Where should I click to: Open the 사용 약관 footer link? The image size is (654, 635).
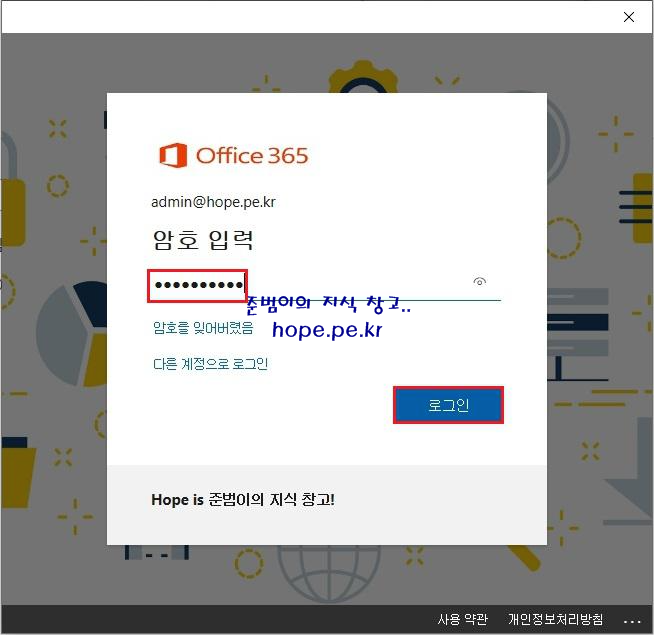463,620
